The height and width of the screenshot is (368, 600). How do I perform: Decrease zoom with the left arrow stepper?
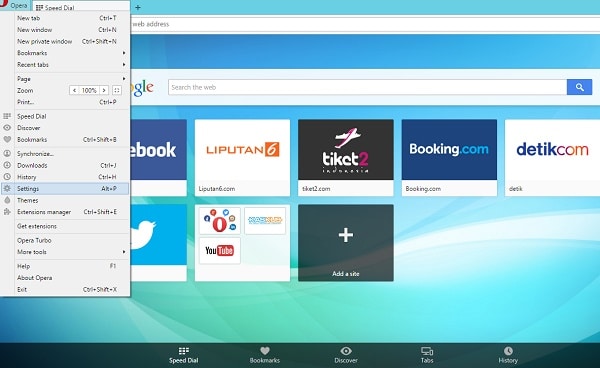[74, 90]
